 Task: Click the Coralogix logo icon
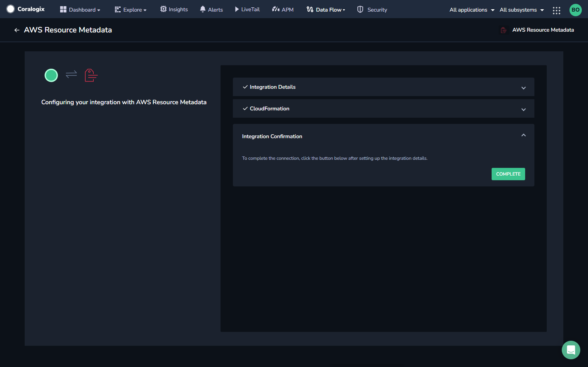click(x=10, y=9)
